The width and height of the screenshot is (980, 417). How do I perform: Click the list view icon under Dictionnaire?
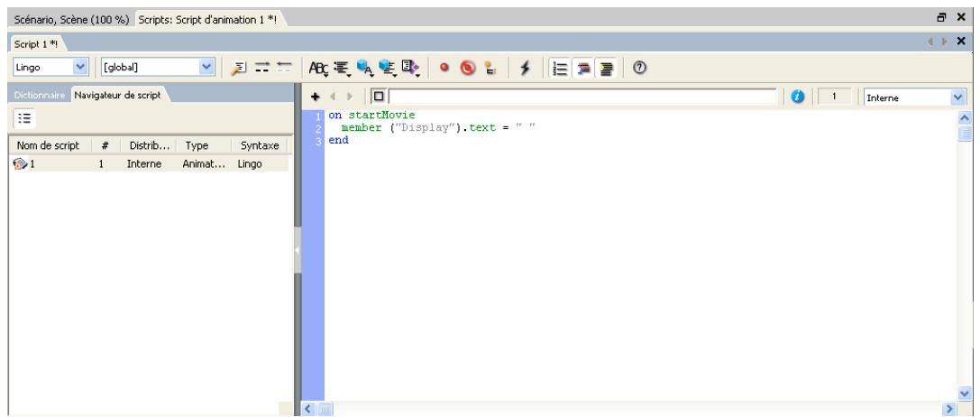(25, 118)
